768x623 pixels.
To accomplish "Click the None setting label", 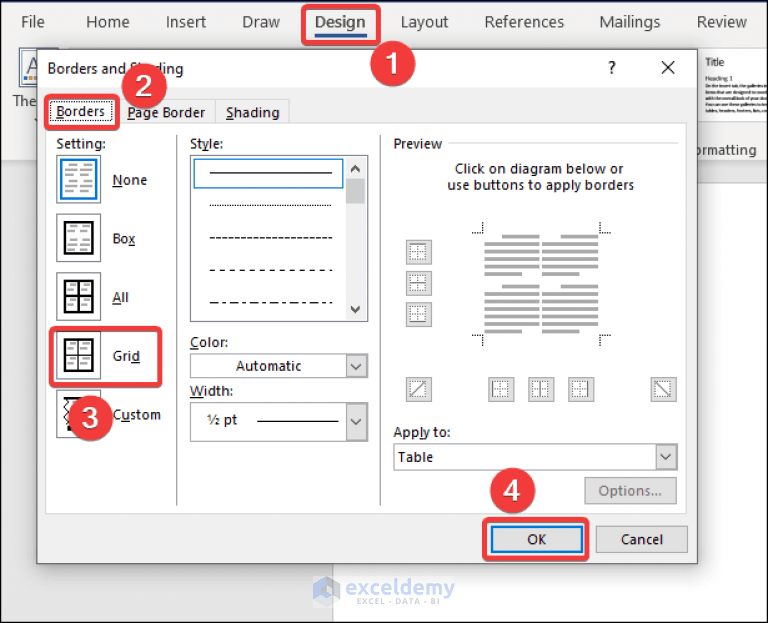I will click(x=129, y=180).
